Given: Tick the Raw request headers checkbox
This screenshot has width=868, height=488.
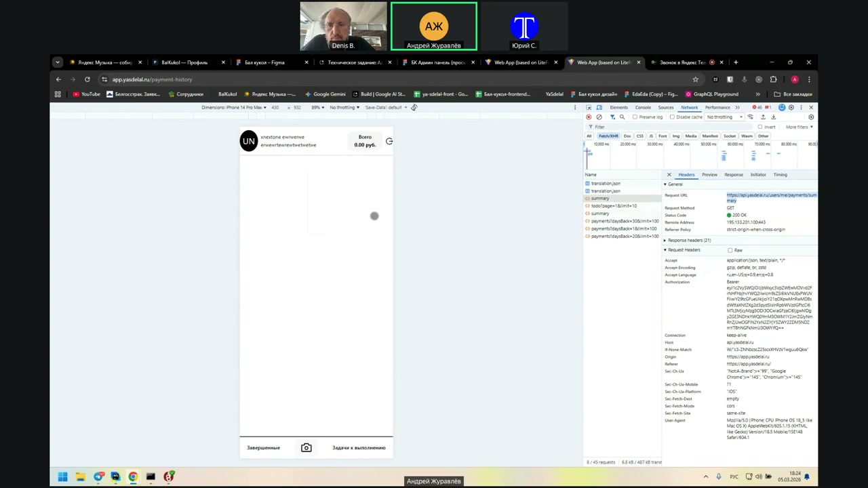Looking at the screenshot, I should (x=730, y=250).
